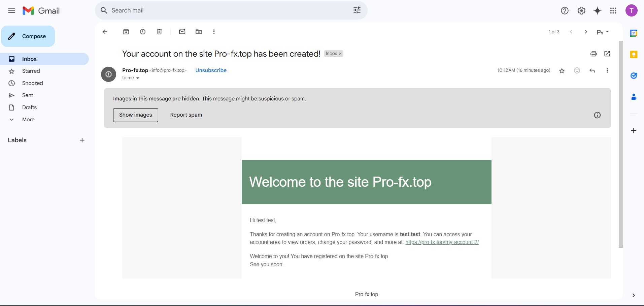Expand recipient details arrow next to 'to me'
Viewport: 644px width, 306px height.
138,78
